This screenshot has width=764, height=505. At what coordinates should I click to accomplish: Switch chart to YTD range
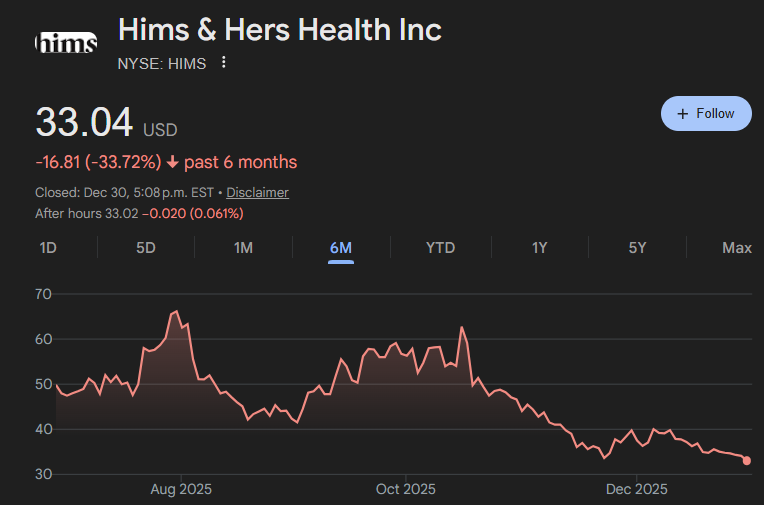pos(440,248)
